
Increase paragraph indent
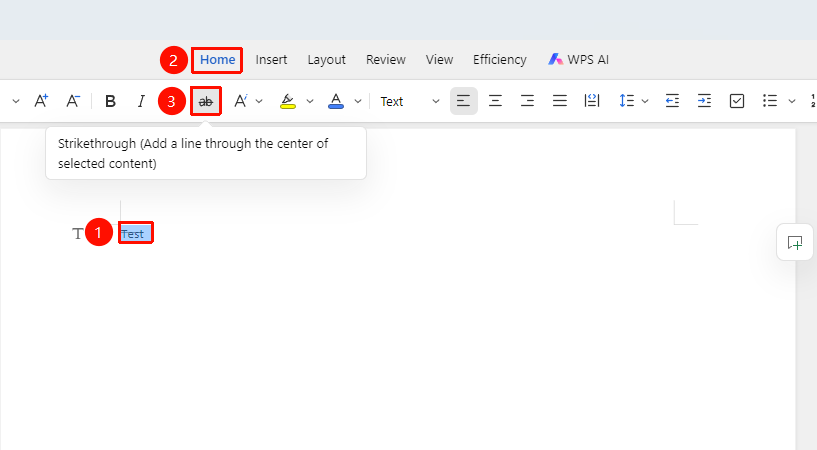[704, 101]
